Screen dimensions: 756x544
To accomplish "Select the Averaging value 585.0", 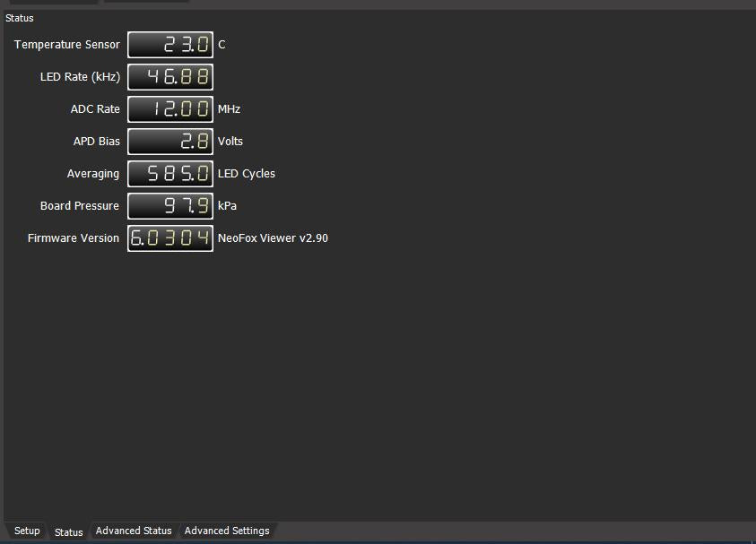I will point(170,174).
